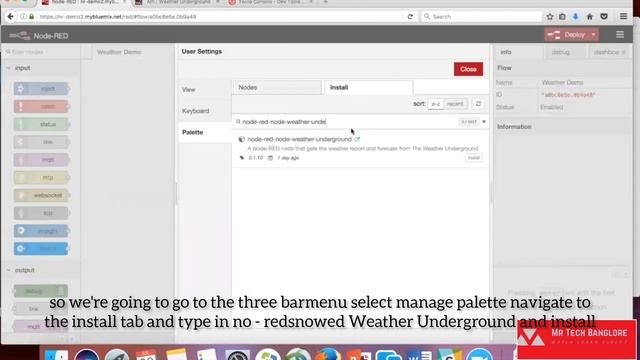Image resolution: width=640 pixels, height=360 pixels.
Task: Open Firefox from the dock
Action: (328, 354)
